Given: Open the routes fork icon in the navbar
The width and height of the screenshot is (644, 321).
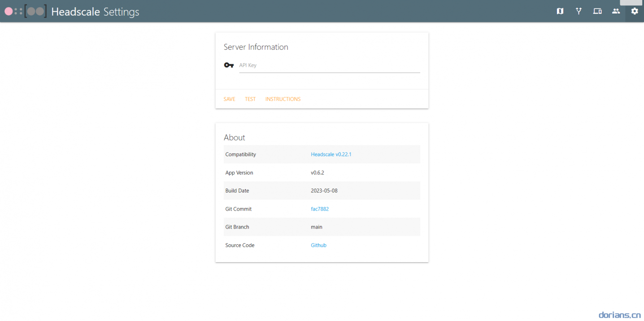Looking at the screenshot, I should pos(579,11).
